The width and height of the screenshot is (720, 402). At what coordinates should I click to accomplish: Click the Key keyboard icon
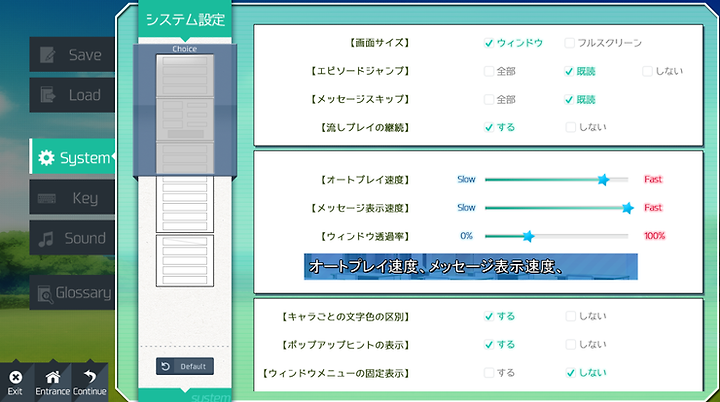point(46,198)
